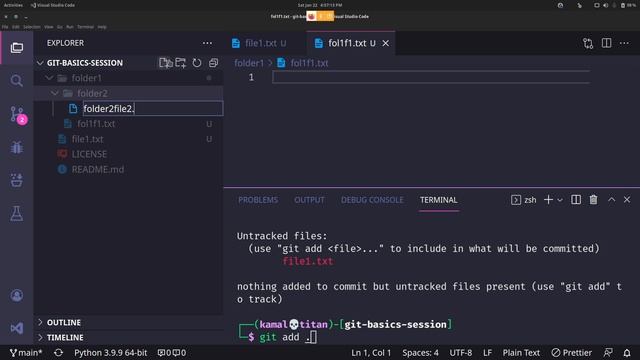Open the robot-shaped extension view icon
This screenshot has width=640, height=360.
point(17,180)
